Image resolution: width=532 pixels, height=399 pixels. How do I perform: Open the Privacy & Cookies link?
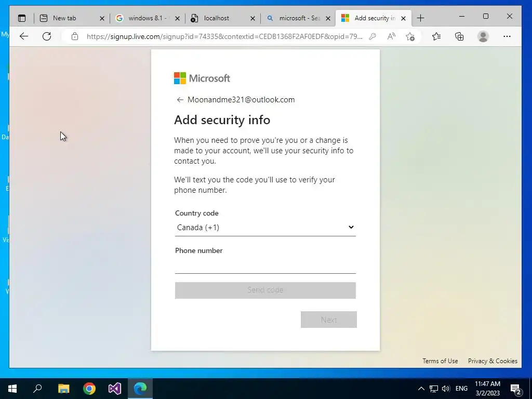point(493,361)
